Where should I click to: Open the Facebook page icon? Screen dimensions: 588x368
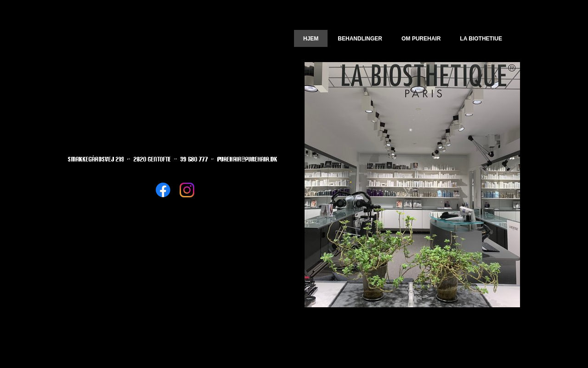click(x=163, y=190)
